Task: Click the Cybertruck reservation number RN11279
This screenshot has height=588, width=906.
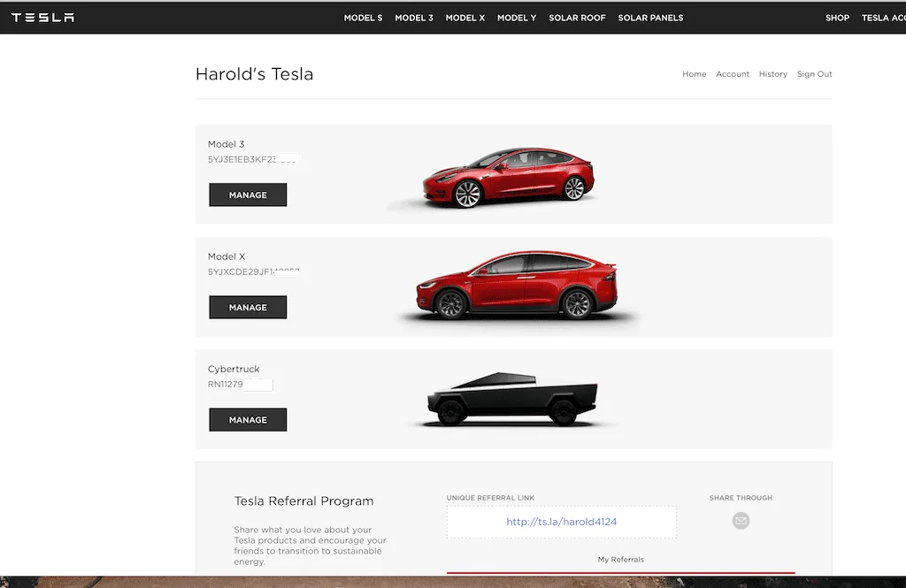Action: click(226, 384)
